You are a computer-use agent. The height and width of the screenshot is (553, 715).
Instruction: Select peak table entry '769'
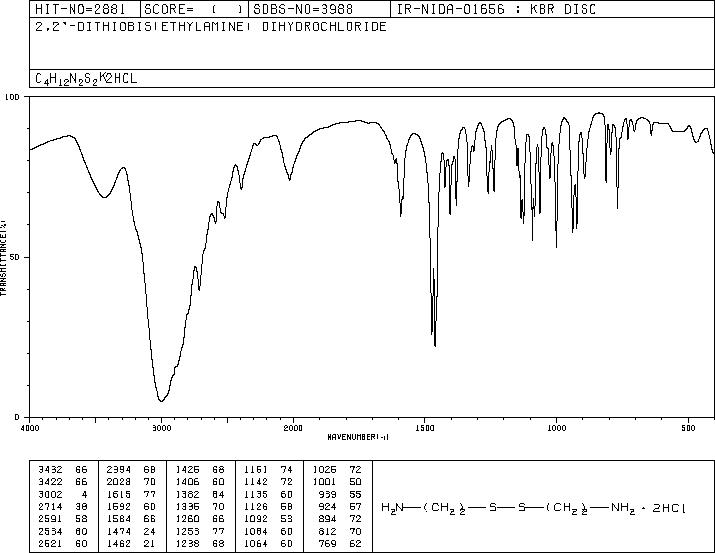tap(328, 543)
